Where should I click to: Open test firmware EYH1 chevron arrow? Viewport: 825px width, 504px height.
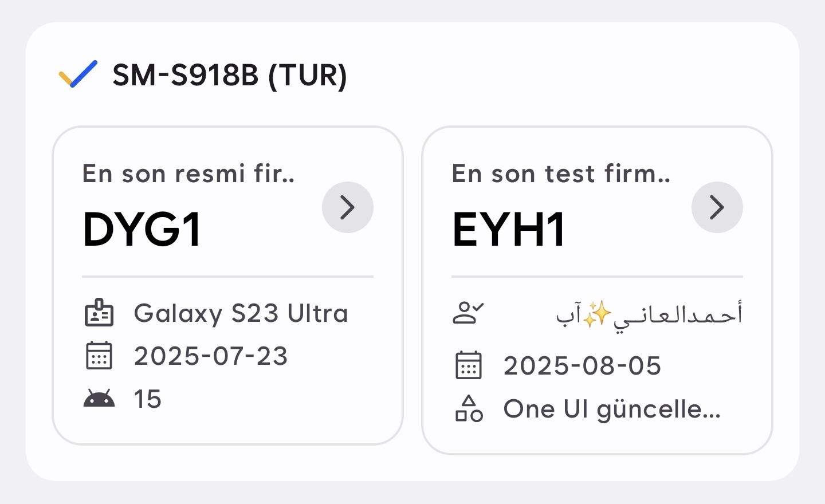[x=717, y=207]
